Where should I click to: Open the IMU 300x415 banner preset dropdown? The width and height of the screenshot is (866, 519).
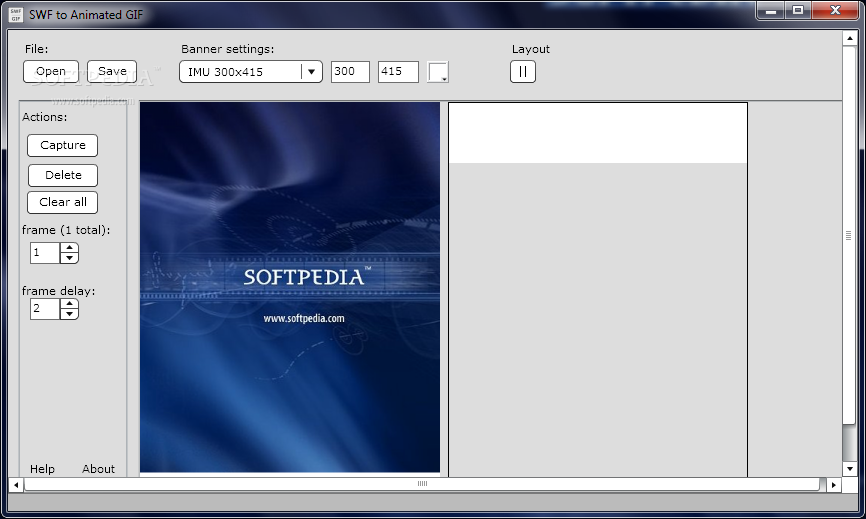(251, 72)
